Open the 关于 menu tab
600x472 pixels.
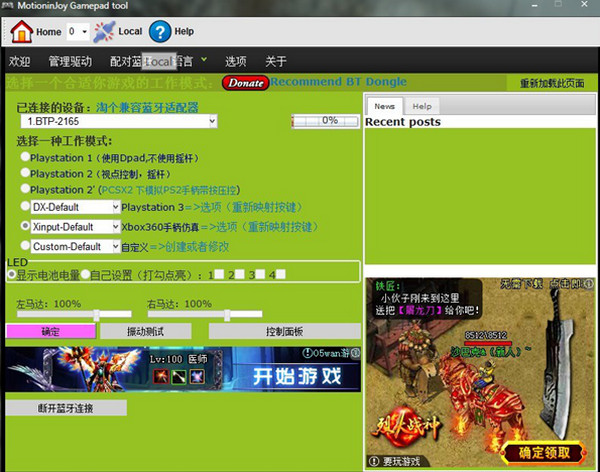click(x=276, y=61)
